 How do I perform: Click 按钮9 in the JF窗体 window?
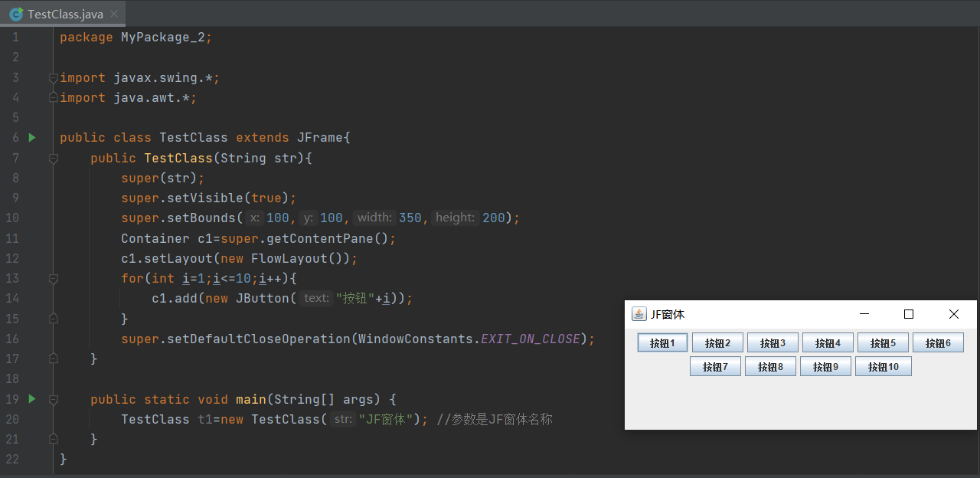[825, 367]
